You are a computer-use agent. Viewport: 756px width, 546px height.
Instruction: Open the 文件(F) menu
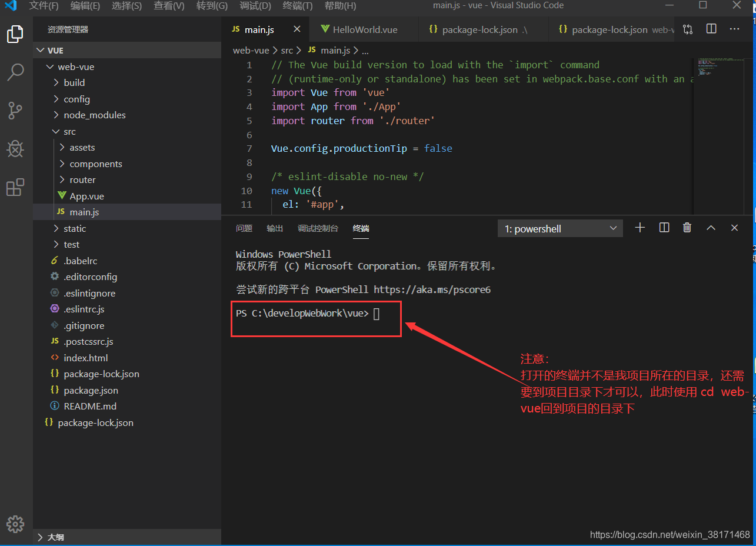44,6
